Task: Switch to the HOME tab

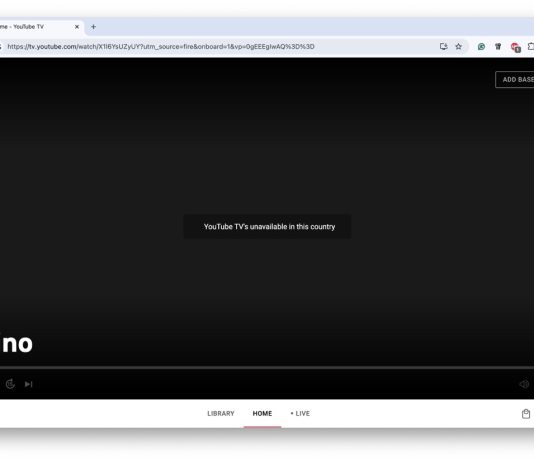Action: [x=262, y=413]
